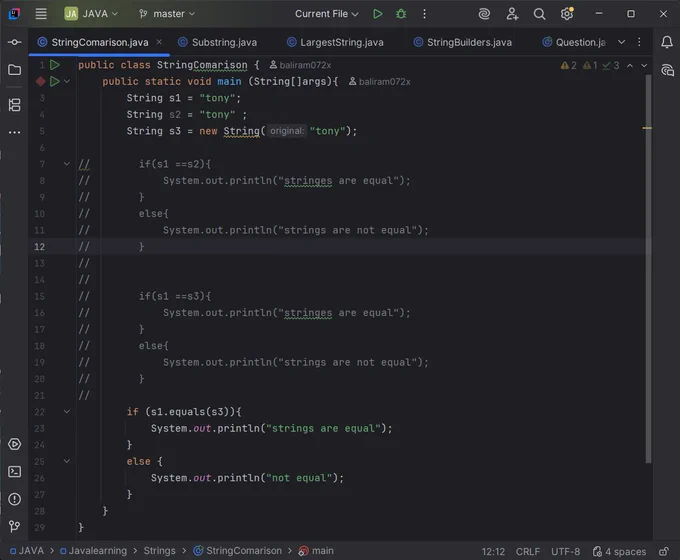Change UTF-8 file encoding in status bar
The height and width of the screenshot is (560, 680).
(x=565, y=551)
